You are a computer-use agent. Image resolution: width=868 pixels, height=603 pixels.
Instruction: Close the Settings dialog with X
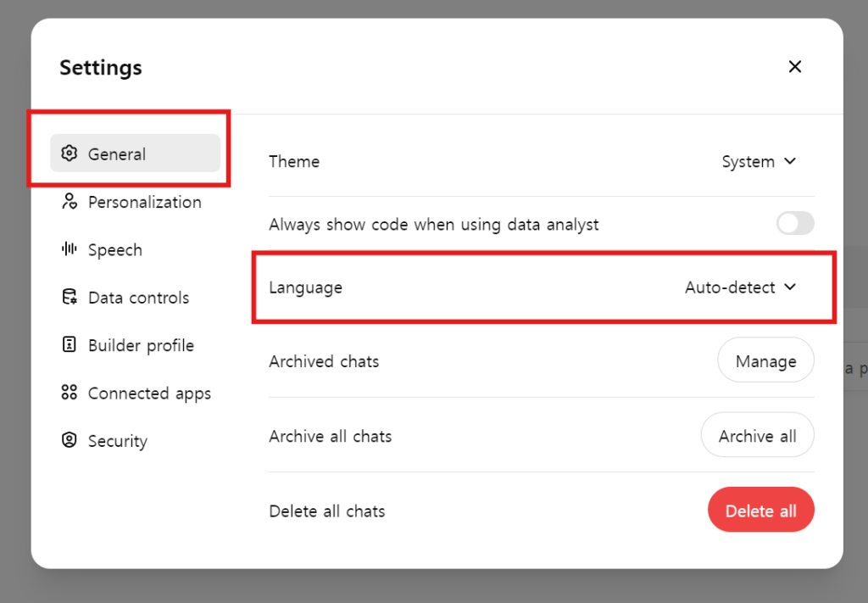coord(794,67)
